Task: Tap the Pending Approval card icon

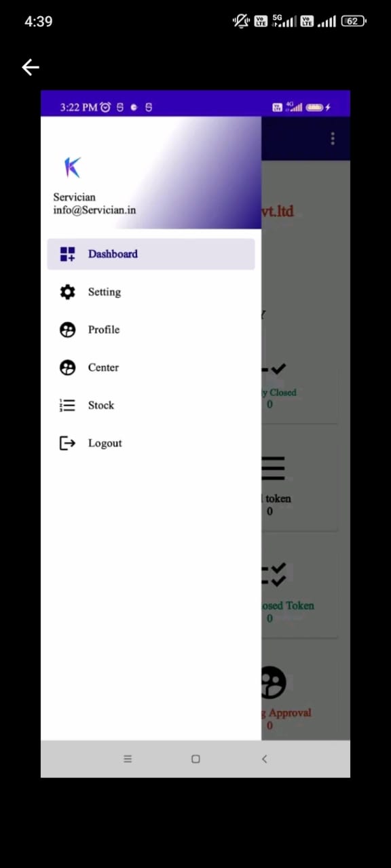Action: pyautogui.click(x=273, y=683)
